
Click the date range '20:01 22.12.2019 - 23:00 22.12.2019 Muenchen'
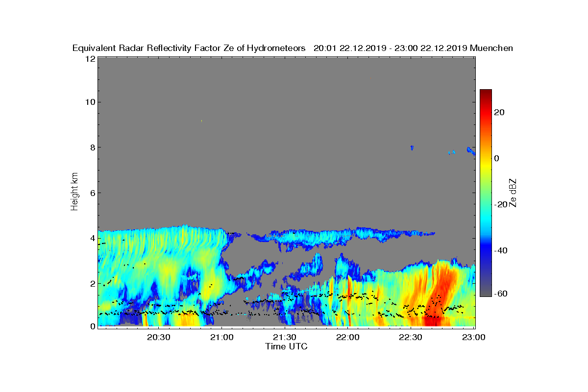413,48
